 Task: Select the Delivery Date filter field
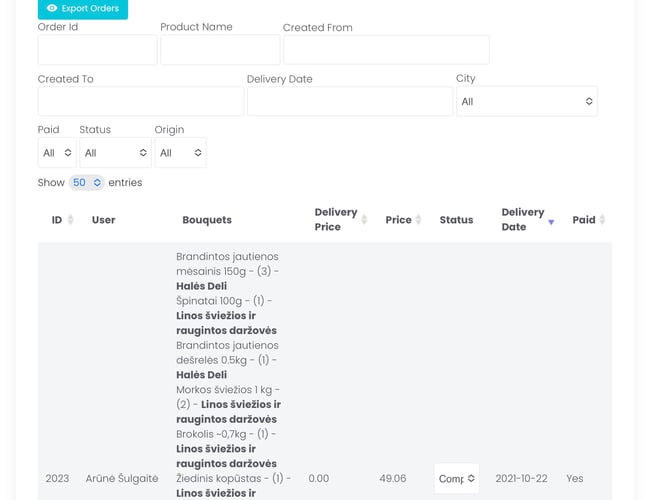tap(349, 101)
